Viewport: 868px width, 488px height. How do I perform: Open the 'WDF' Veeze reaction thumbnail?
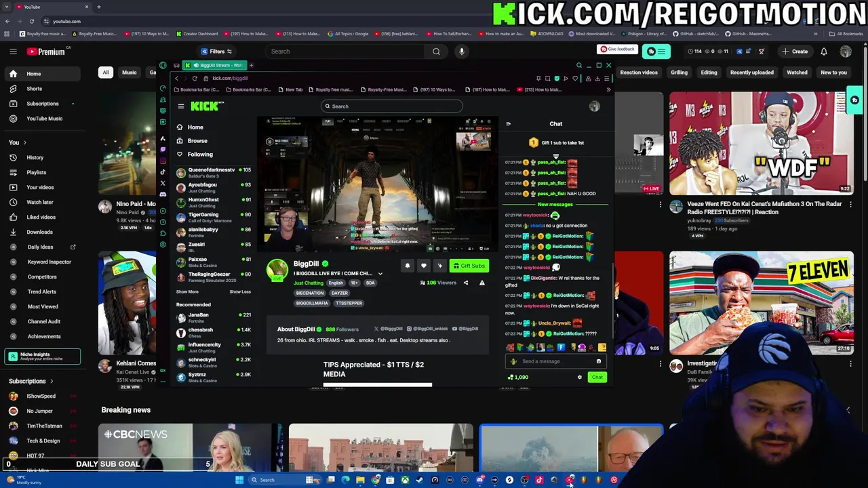[762, 144]
